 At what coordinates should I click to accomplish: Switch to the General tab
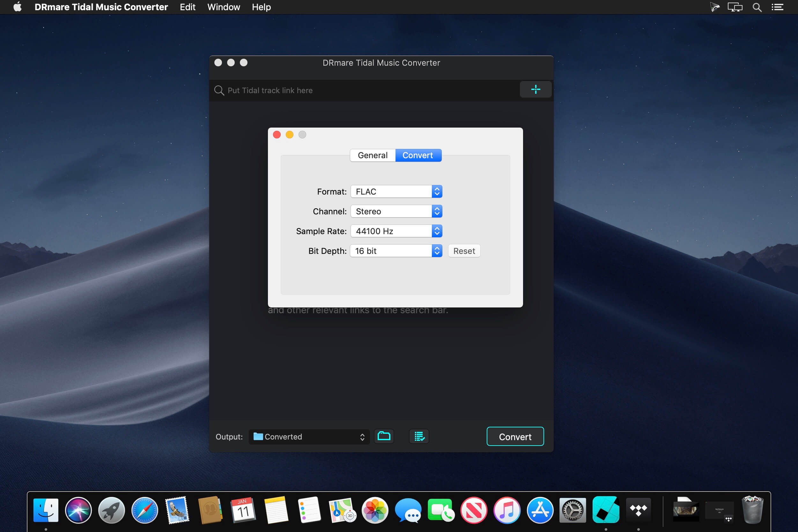coord(372,155)
